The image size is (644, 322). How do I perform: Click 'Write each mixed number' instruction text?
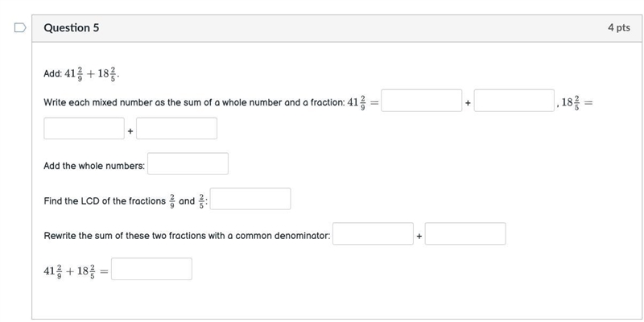194,103
